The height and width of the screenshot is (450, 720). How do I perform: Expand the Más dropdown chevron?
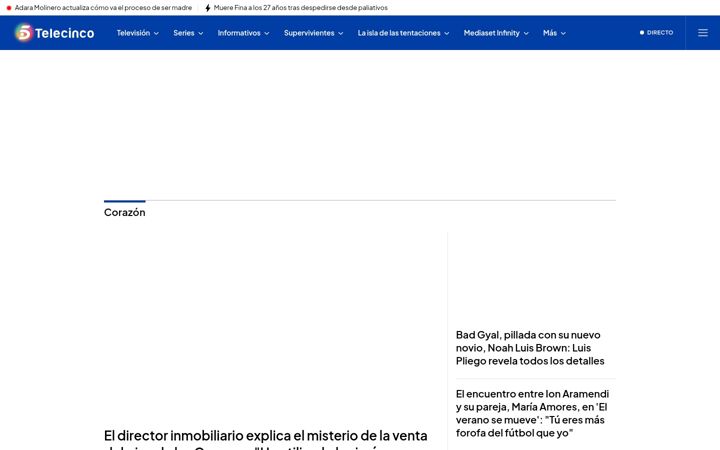(563, 34)
